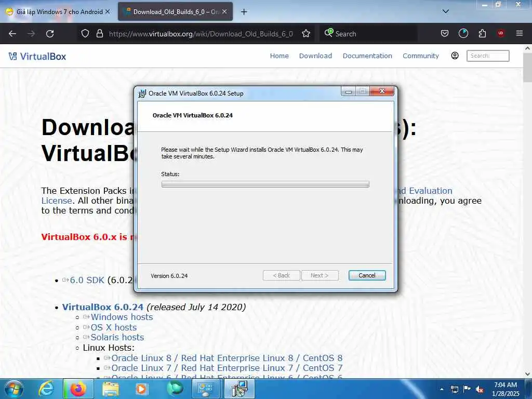Focus the Firefox Search box
Viewport: 532px width, 399px height.
368,34
